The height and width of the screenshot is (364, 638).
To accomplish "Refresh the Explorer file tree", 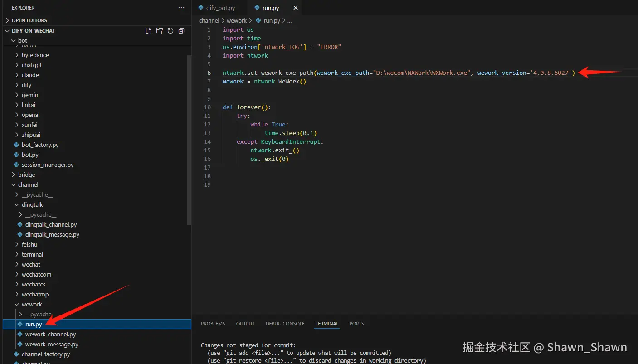I will click(170, 31).
